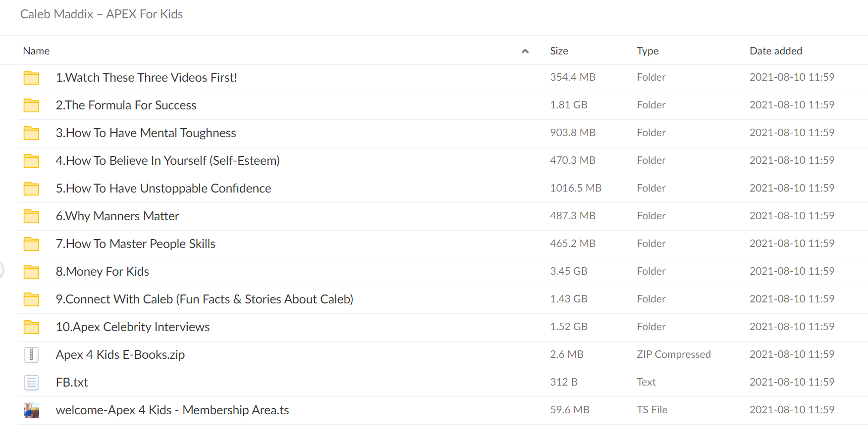Click zip archive icon for Apex 4 Kids E-Books

tap(31, 354)
